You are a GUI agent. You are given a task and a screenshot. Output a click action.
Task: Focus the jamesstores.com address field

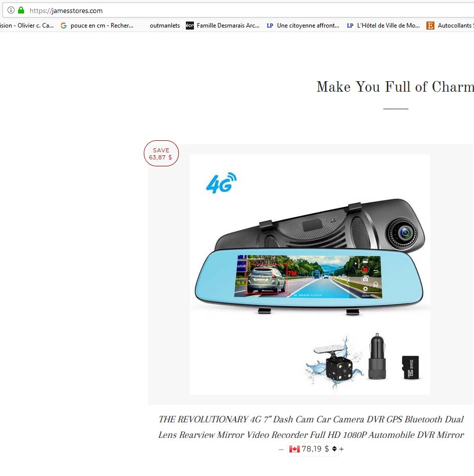[x=243, y=11]
